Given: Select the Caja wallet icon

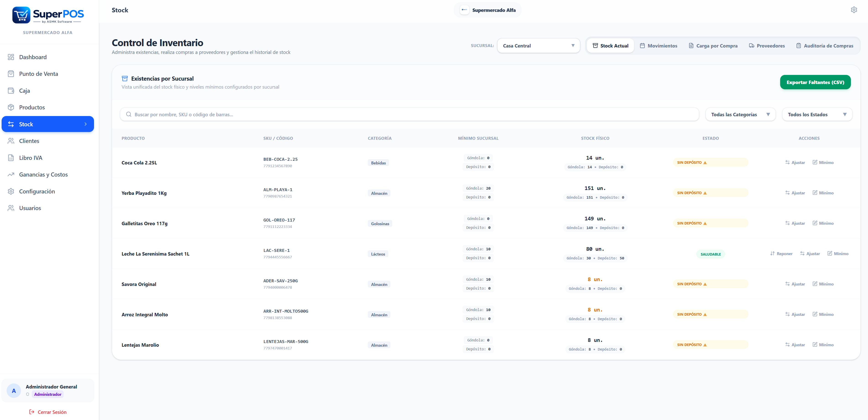Looking at the screenshot, I should coord(11,90).
